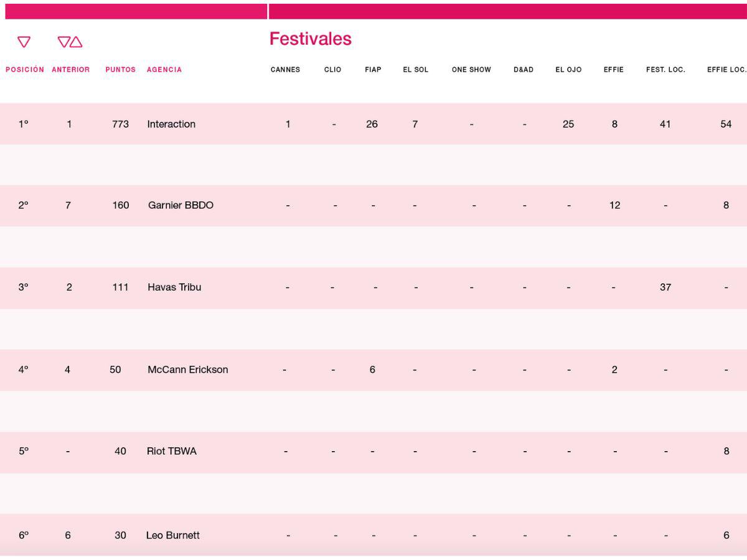The image size is (747, 560).
Task: Sort by ANTERIOR column header
Action: (x=70, y=70)
